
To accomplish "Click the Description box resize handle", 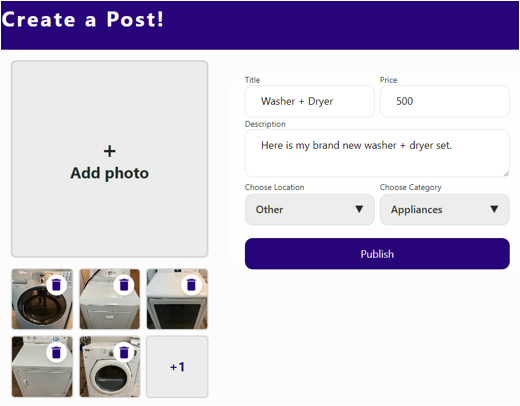I will [506, 173].
